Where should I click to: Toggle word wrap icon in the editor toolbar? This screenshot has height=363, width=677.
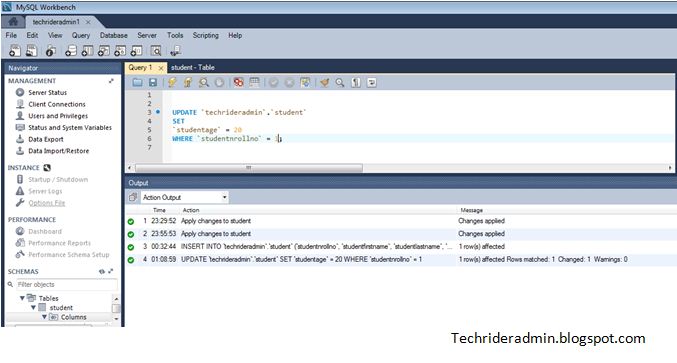[371, 82]
